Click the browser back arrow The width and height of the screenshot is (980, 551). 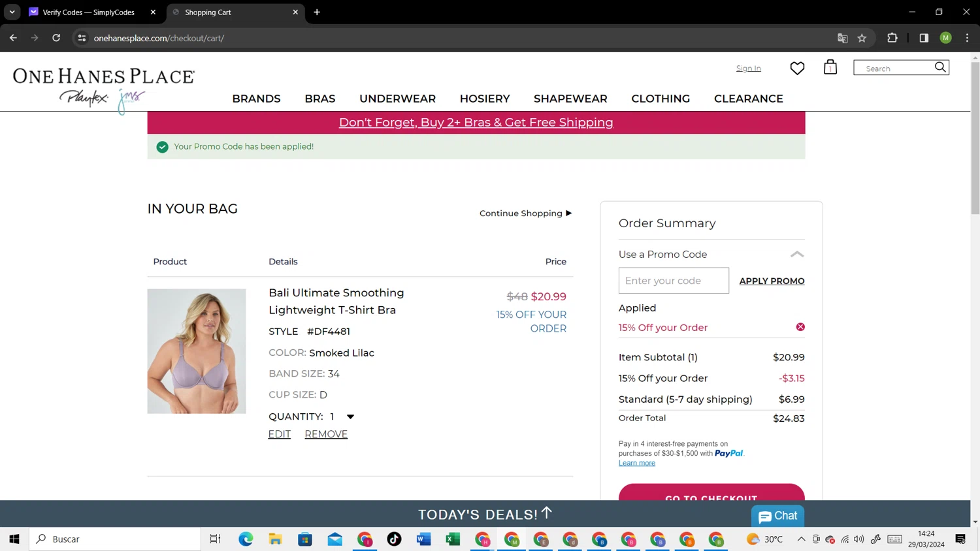tap(13, 38)
